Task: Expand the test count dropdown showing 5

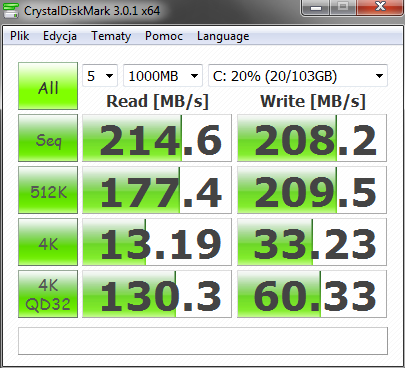Action: 100,76
